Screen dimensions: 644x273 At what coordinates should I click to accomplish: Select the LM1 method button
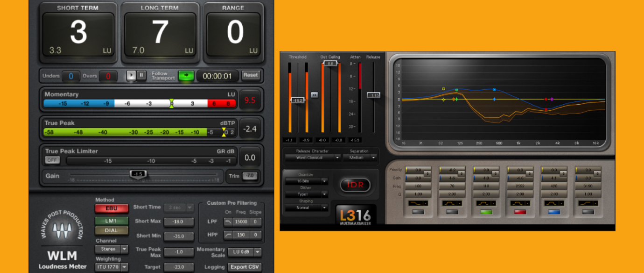click(112, 221)
